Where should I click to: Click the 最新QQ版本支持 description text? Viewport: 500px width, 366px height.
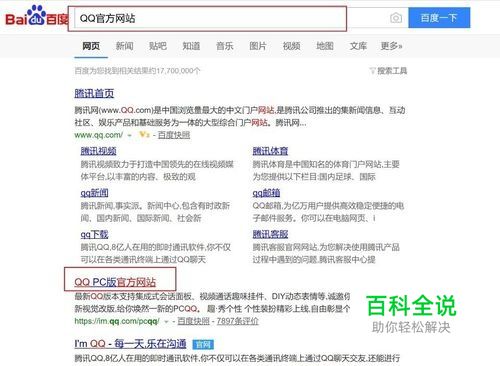tap(212, 303)
